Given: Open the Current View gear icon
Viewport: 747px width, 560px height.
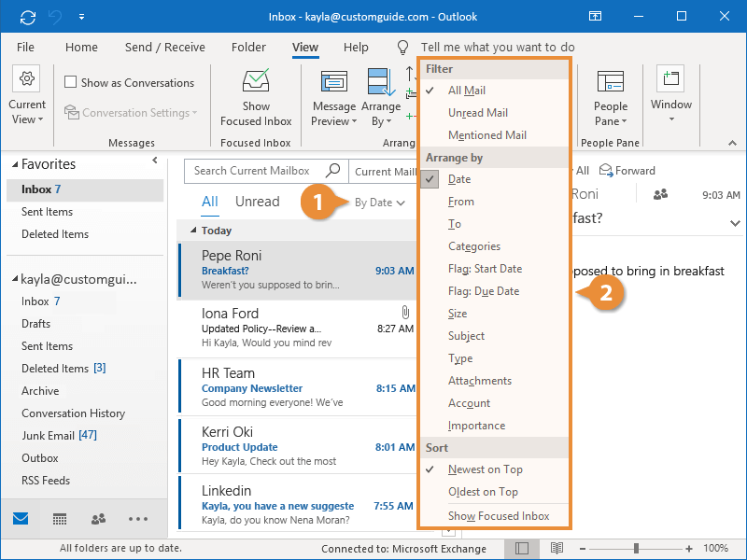Looking at the screenshot, I should 27,78.
